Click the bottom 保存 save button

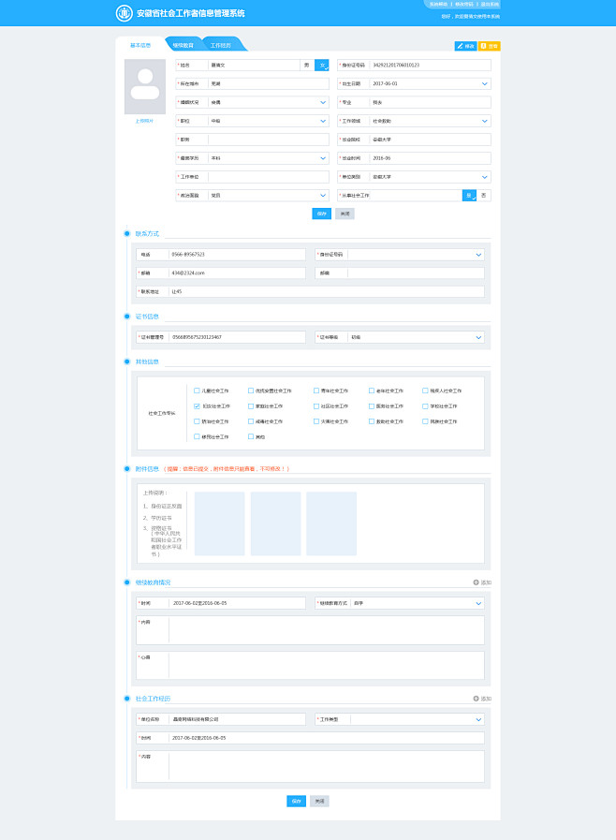[x=296, y=801]
